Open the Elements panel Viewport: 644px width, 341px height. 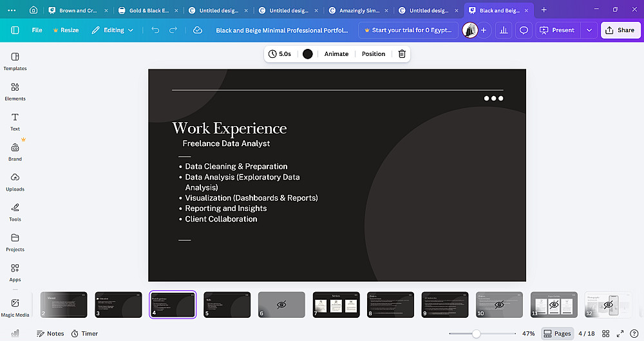pos(15,91)
